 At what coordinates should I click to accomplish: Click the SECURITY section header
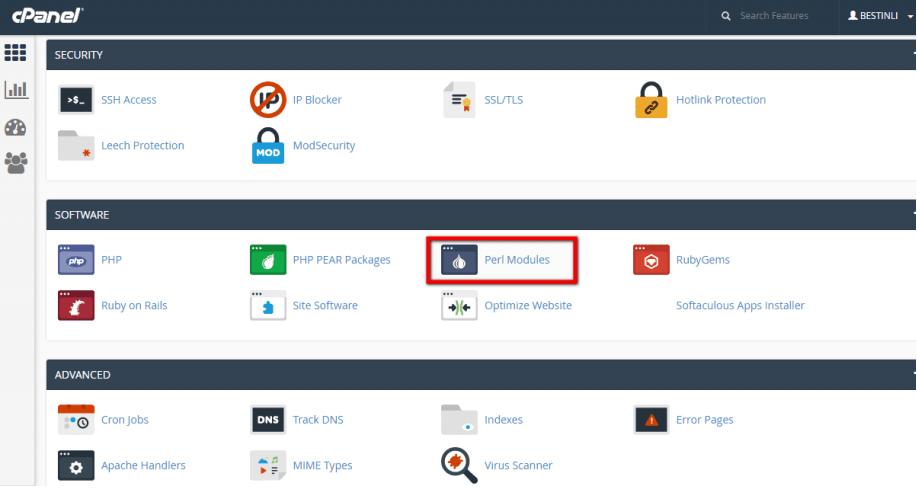(x=481, y=55)
